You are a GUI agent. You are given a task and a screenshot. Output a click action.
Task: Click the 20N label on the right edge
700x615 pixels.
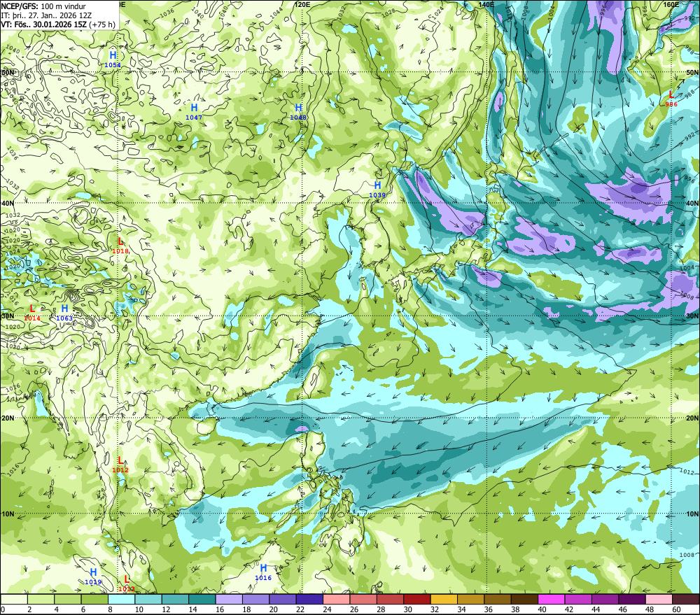692,418
